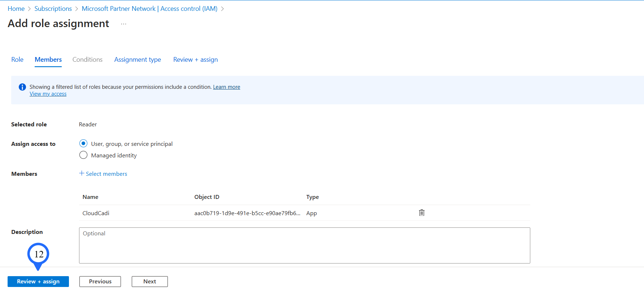Follow the View my access link
This screenshot has height=296, width=644.
[x=48, y=94]
